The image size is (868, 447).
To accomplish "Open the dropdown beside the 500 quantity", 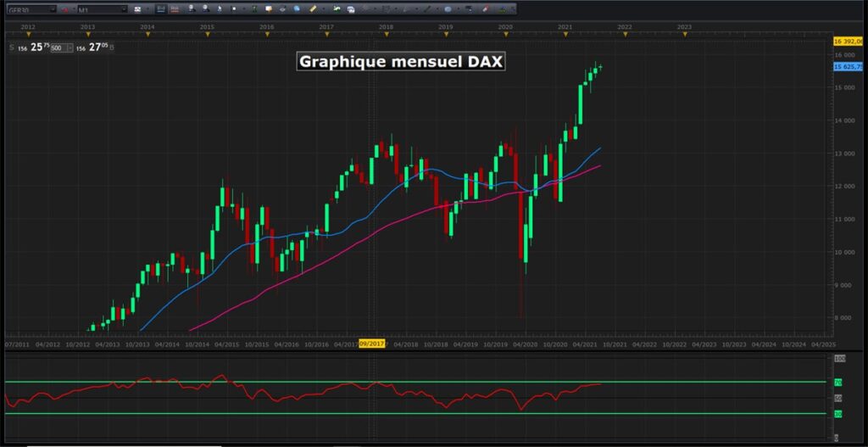I will coord(70,48).
